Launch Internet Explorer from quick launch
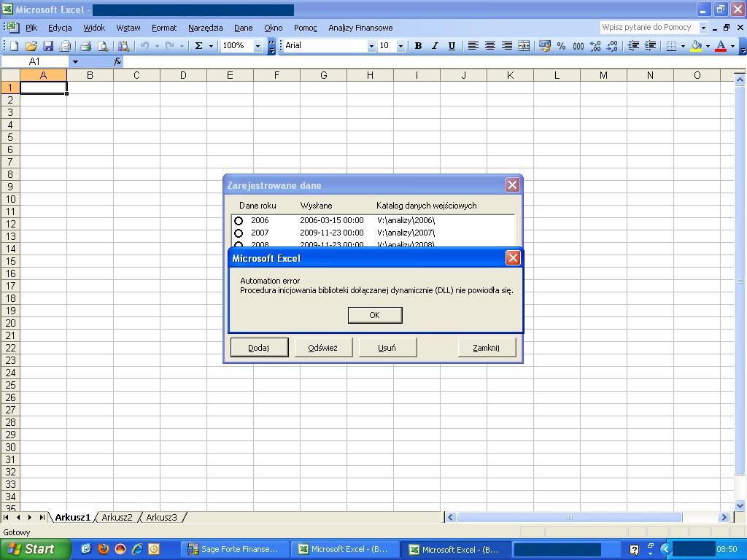Viewport: 747px width, 560px height. point(137,549)
